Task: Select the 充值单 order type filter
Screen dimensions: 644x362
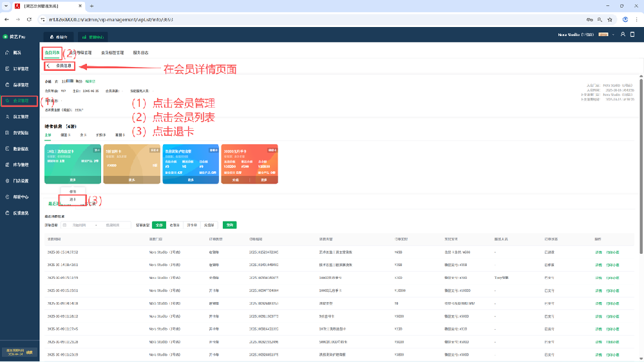Action: click(209, 225)
